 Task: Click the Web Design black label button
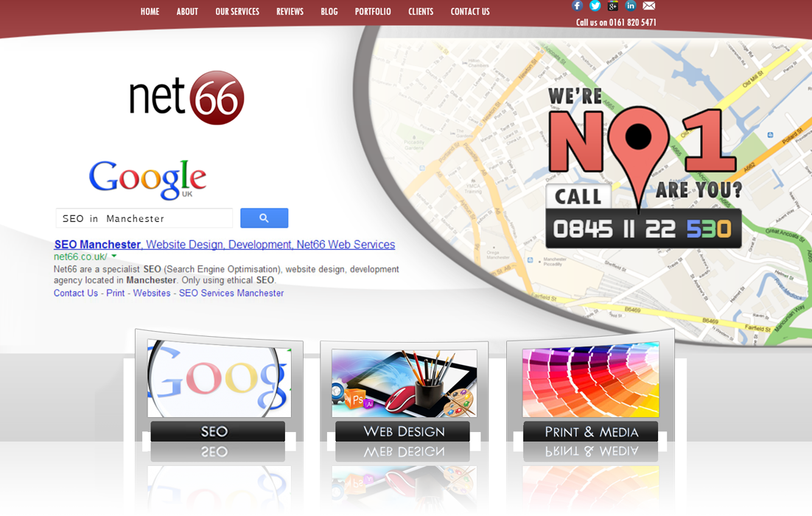403,431
